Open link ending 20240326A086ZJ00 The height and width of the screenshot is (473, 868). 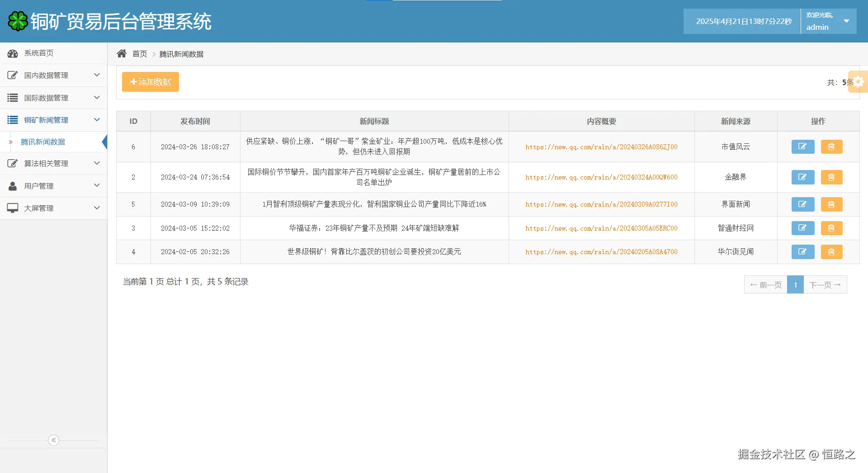coord(601,147)
